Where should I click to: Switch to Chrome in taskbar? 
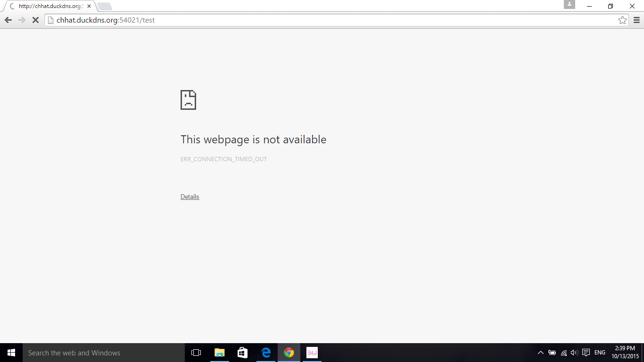[289, 353]
